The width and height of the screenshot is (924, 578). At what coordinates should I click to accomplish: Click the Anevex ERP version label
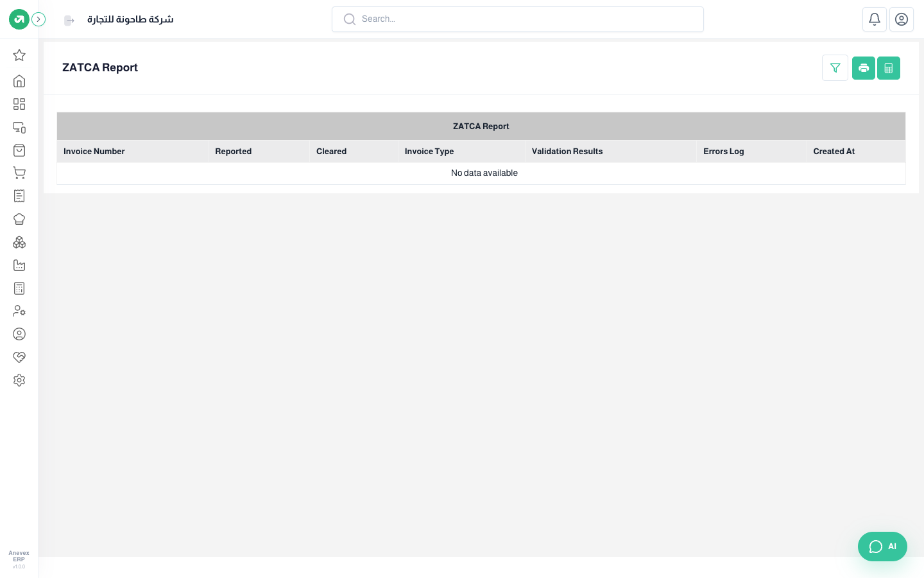click(x=19, y=559)
